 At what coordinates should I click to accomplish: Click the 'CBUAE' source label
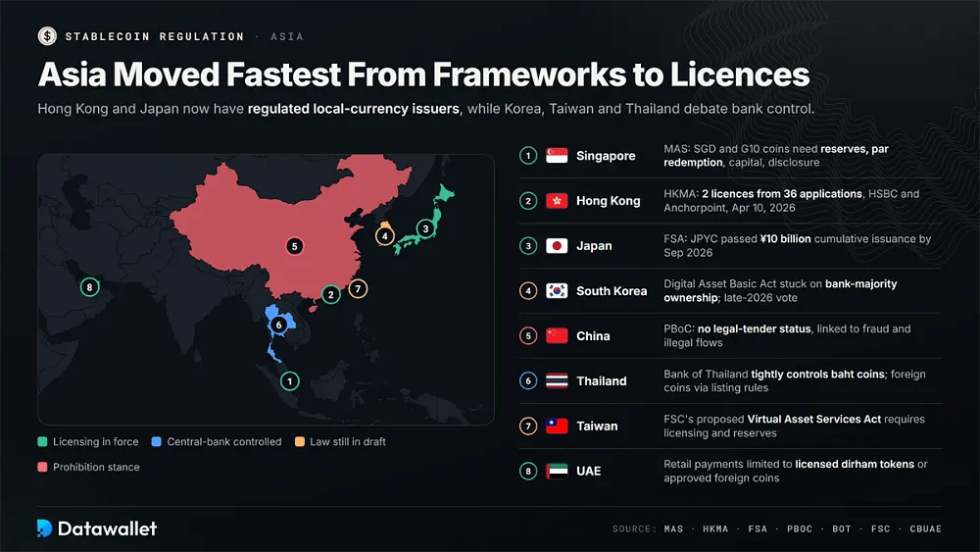pyautogui.click(x=926, y=528)
